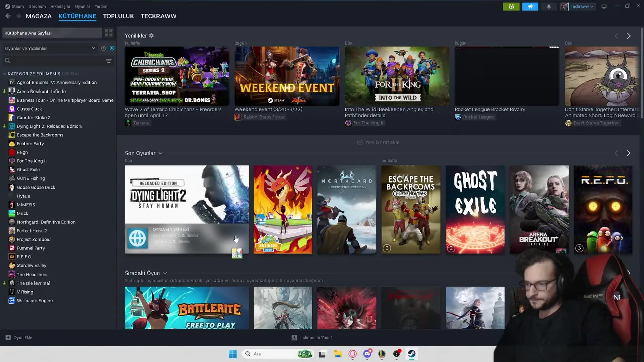This screenshot has width=644, height=362.
Task: Open the Görünüm menu
Action: 37,6
